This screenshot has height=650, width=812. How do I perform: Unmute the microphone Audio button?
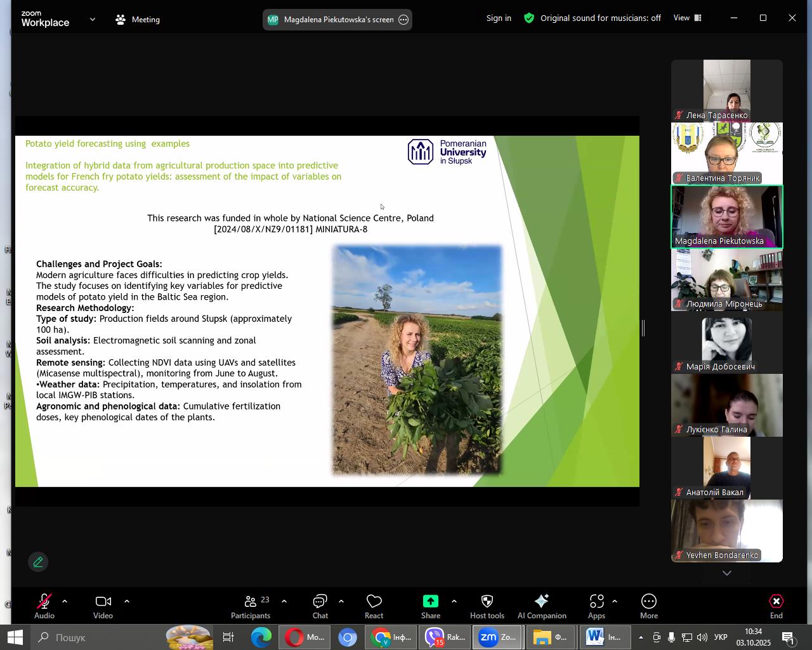44,606
